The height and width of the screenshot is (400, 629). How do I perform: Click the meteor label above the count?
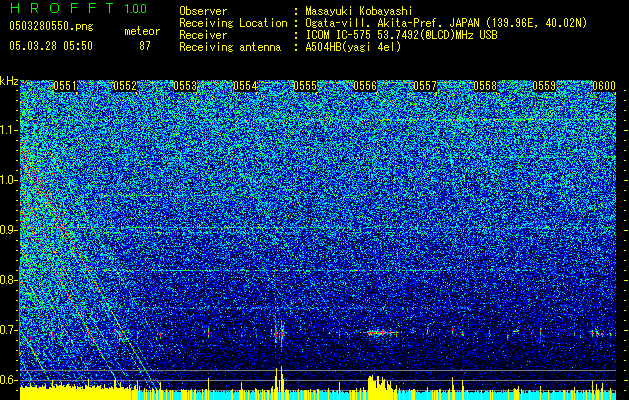click(x=142, y=31)
